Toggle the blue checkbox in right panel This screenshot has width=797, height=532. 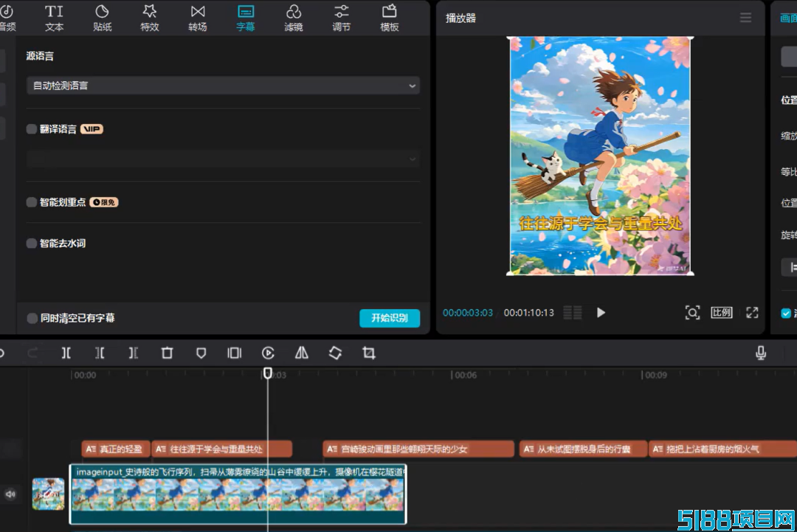coord(786,313)
